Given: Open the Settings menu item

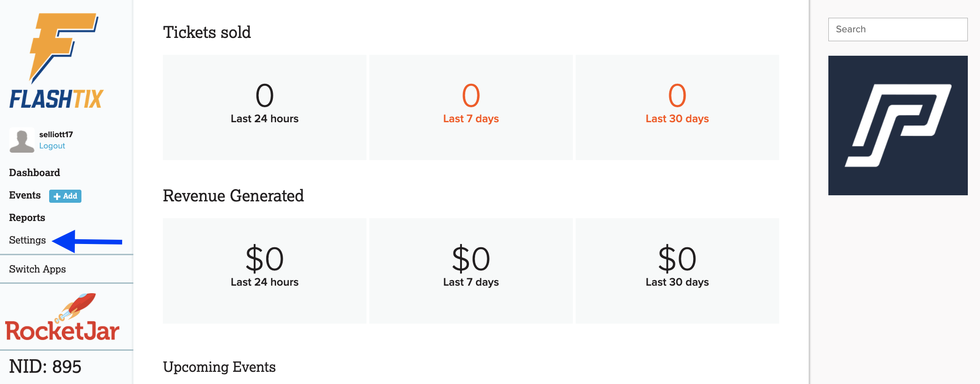Looking at the screenshot, I should [28, 240].
